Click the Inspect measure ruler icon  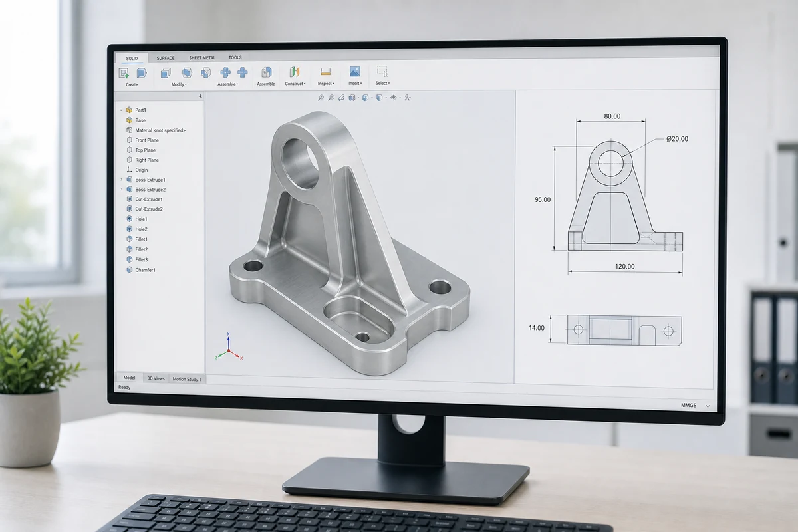[325, 72]
